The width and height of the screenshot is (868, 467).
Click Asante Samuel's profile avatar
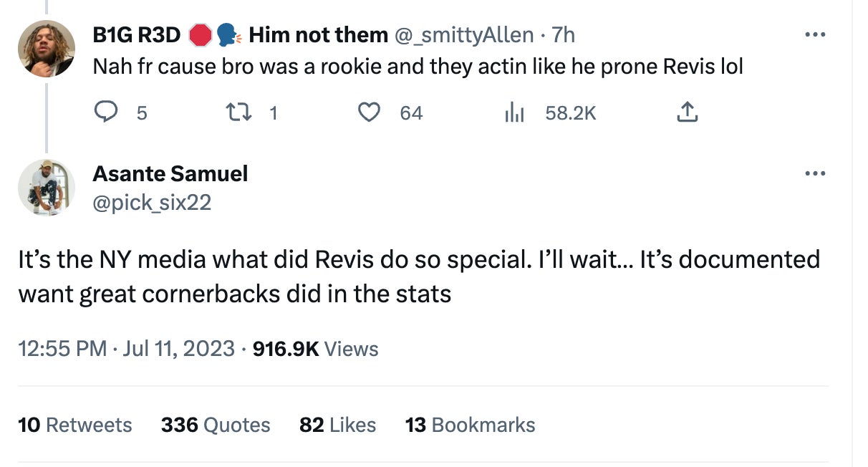pos(47,188)
